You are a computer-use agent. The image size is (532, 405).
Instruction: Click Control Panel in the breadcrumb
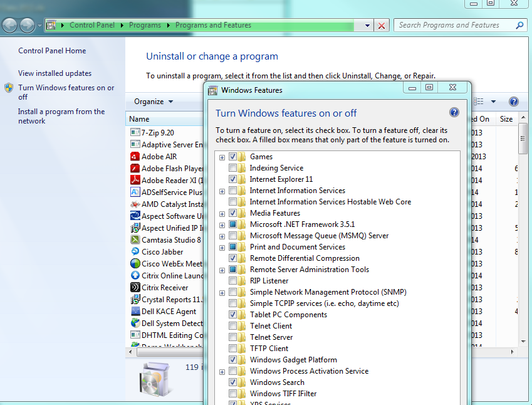click(92, 25)
